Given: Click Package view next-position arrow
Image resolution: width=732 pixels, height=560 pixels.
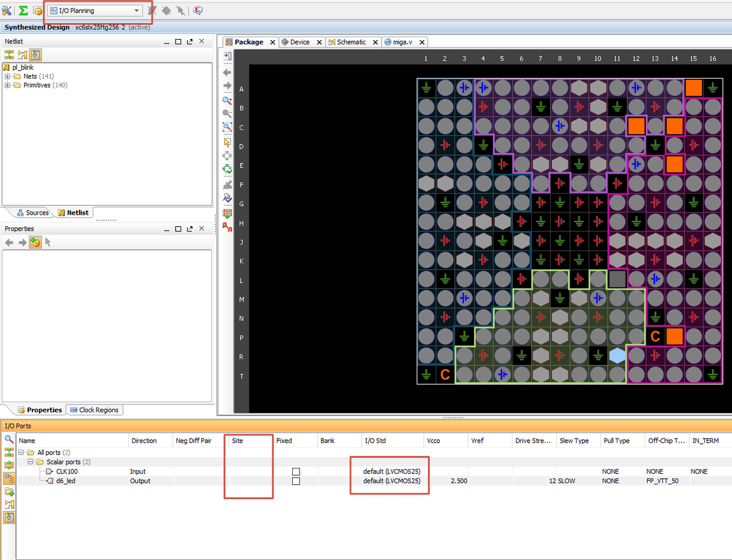Looking at the screenshot, I should (227, 85).
